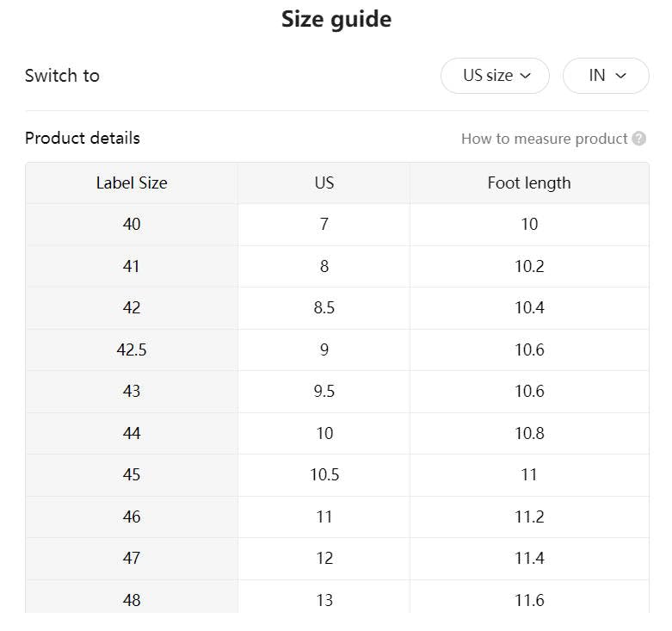Viewport: 672px width, 631px height.
Task: Click the help question mark icon
Action: (x=638, y=139)
